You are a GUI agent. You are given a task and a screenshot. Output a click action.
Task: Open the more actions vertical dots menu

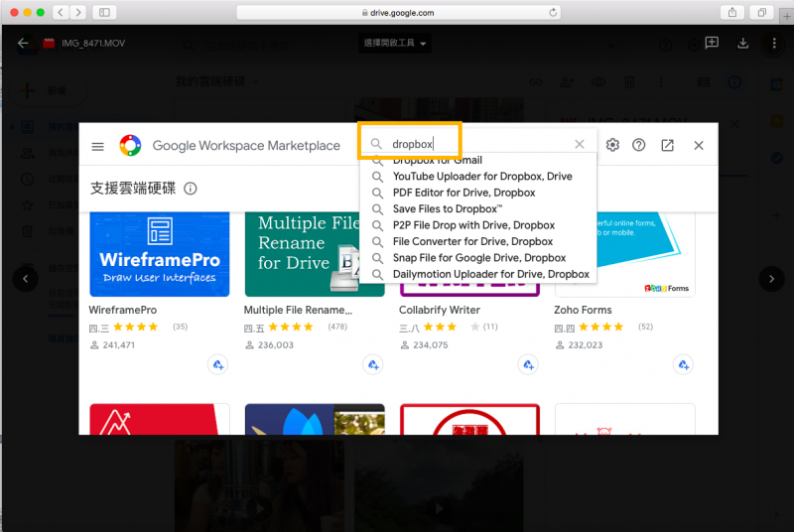(x=774, y=44)
